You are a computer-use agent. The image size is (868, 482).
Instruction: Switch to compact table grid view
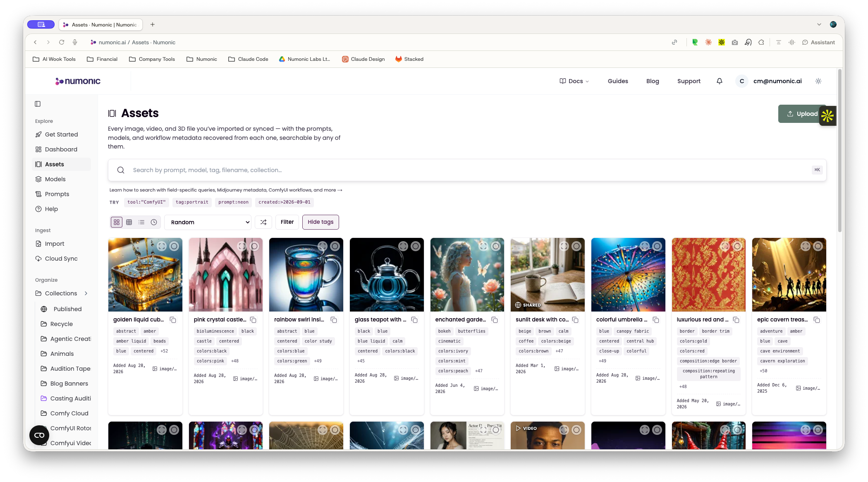click(129, 222)
